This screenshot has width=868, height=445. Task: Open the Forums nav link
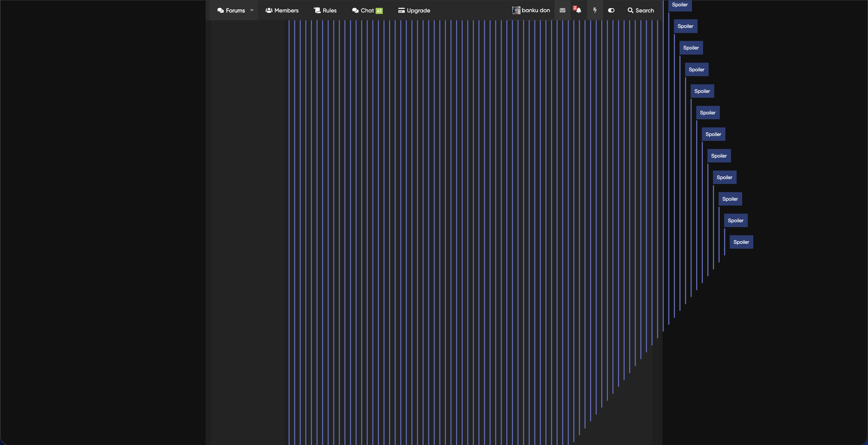pos(231,10)
